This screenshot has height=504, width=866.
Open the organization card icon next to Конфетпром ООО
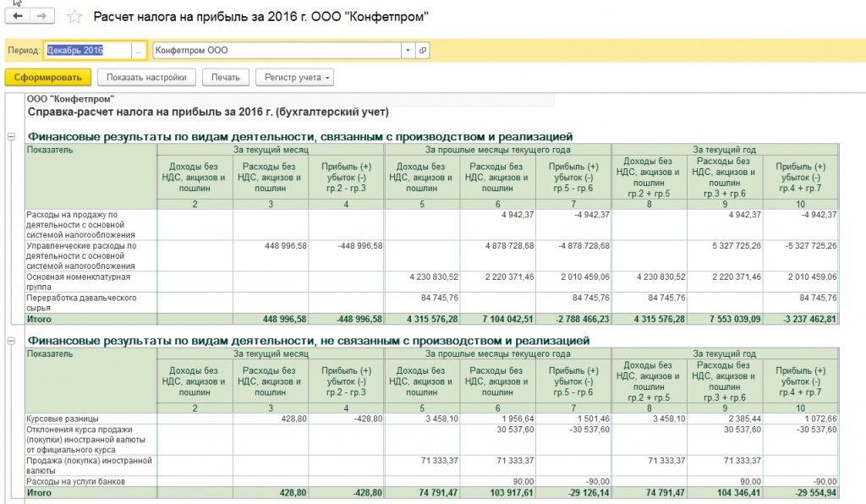pyautogui.click(x=423, y=50)
